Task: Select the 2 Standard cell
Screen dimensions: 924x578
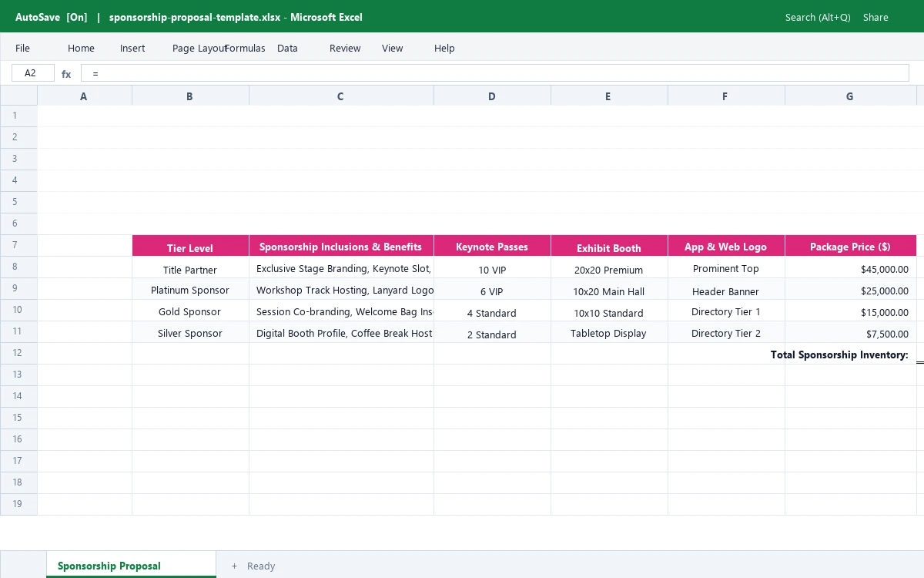Action: click(492, 332)
